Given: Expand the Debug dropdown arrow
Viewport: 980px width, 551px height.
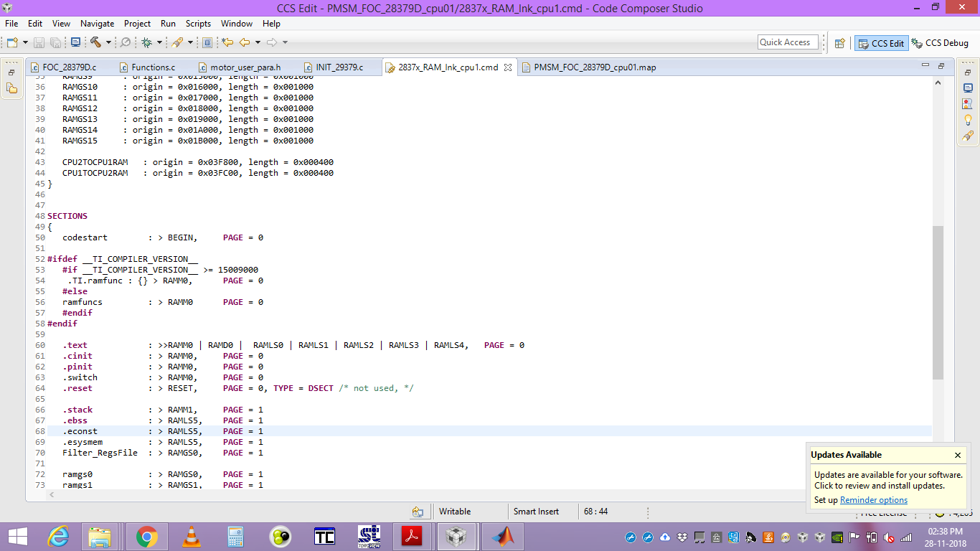Looking at the screenshot, I should point(159,42).
